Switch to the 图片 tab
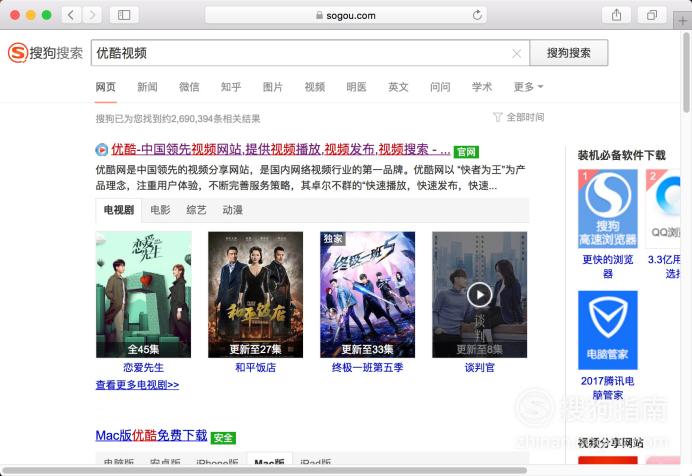This screenshot has width=692, height=476. point(273,87)
